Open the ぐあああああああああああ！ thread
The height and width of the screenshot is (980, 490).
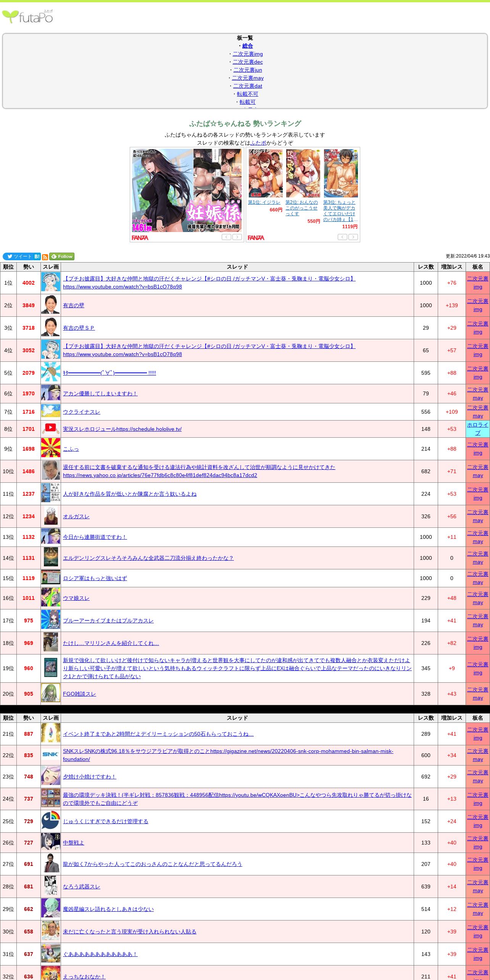coord(100,954)
